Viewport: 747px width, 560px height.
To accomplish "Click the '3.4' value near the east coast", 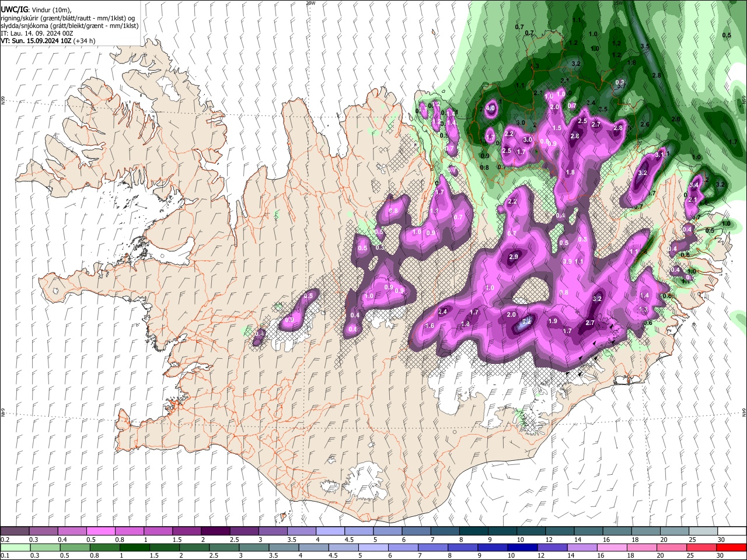I will (x=694, y=185).
